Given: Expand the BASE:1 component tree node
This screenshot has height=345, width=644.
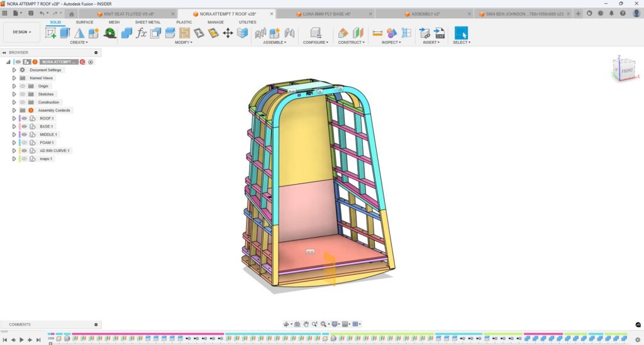Looking at the screenshot, I should click(x=14, y=126).
